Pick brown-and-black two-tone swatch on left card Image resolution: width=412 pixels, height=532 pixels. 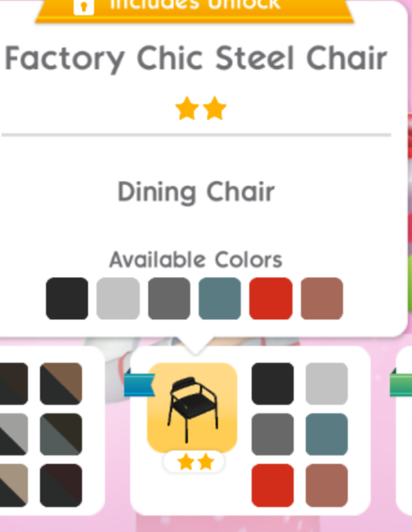(61, 384)
